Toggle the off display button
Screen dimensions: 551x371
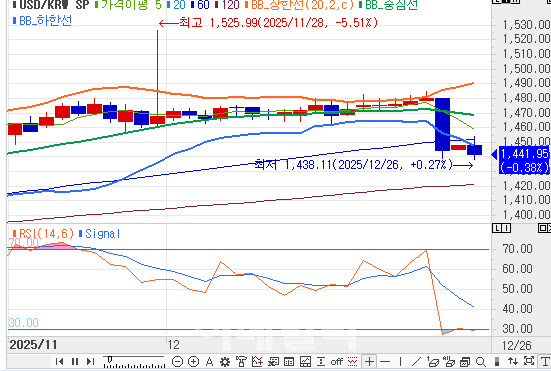(x=337, y=362)
